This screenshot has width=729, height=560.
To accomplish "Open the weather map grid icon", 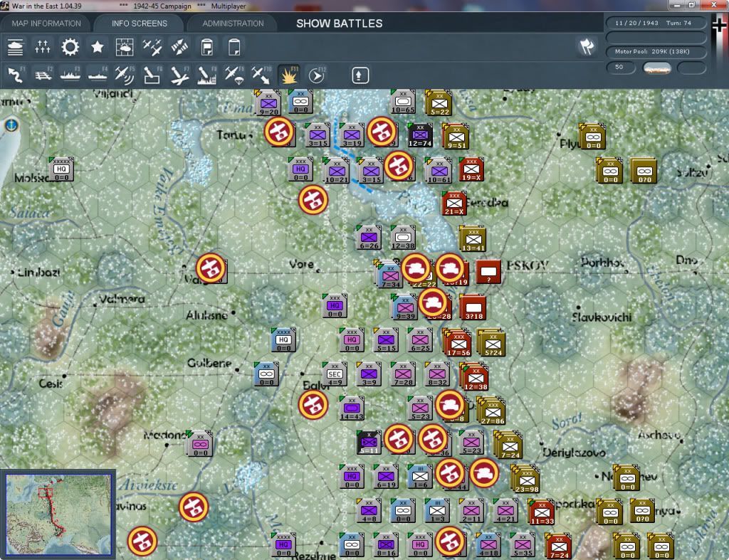I will pyautogui.click(x=124, y=47).
